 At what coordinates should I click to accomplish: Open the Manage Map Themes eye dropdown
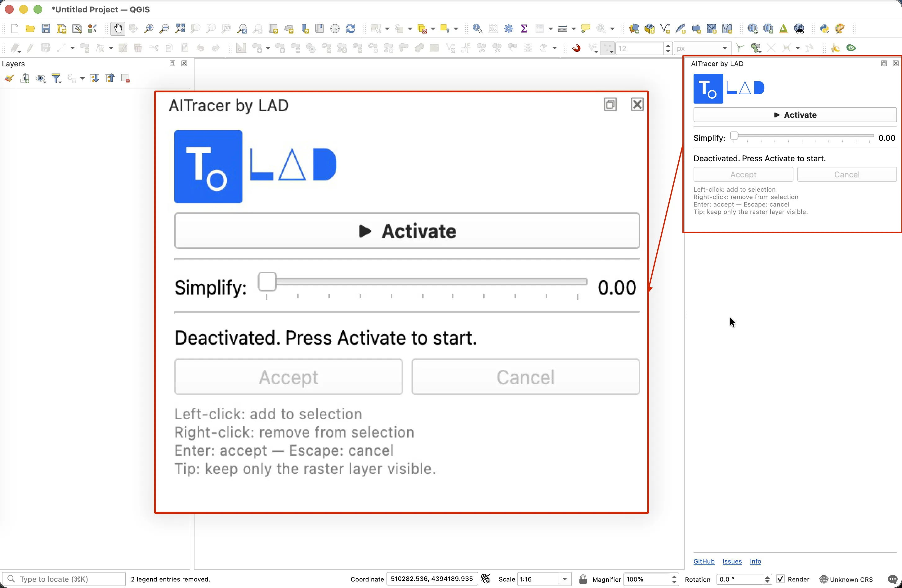pyautogui.click(x=41, y=78)
